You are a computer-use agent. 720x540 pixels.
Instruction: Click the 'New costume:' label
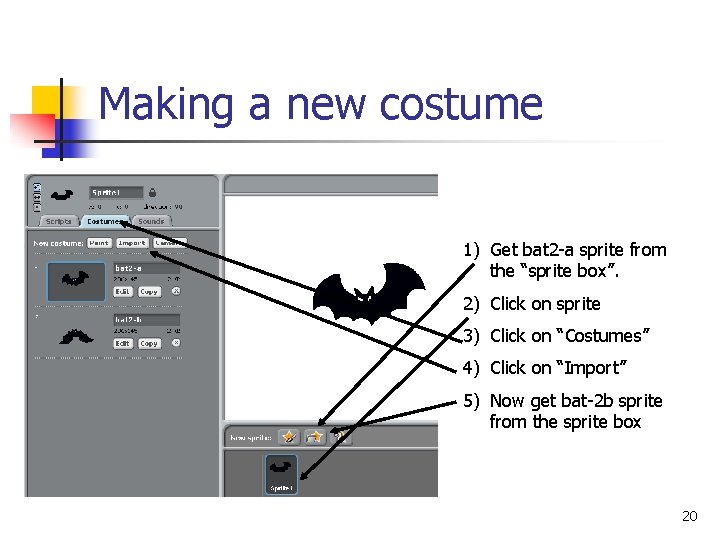[x=58, y=243]
